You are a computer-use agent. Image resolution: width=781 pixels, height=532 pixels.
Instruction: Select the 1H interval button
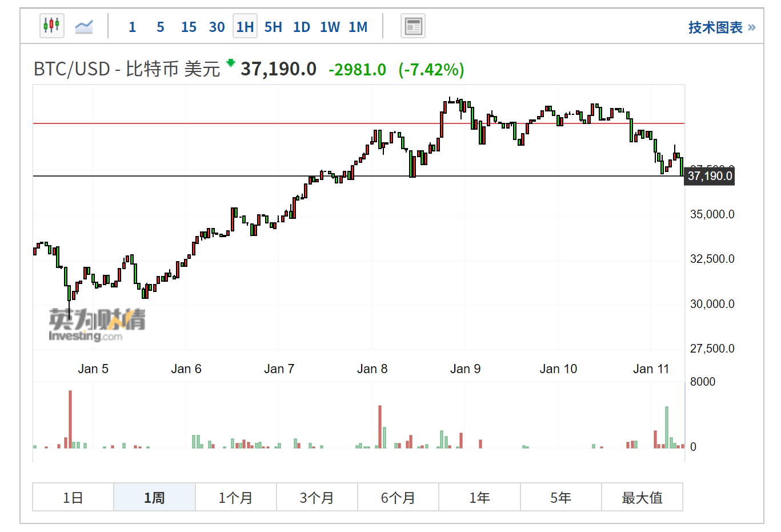(245, 26)
